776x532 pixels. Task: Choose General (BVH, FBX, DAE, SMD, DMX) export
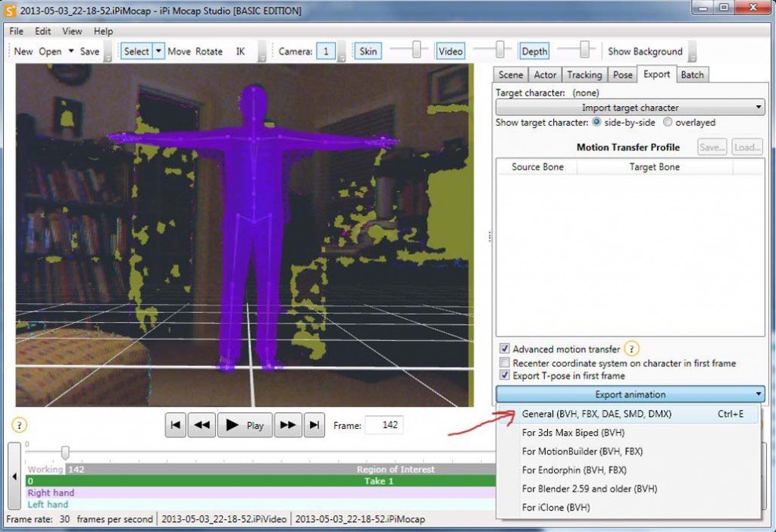(629, 414)
